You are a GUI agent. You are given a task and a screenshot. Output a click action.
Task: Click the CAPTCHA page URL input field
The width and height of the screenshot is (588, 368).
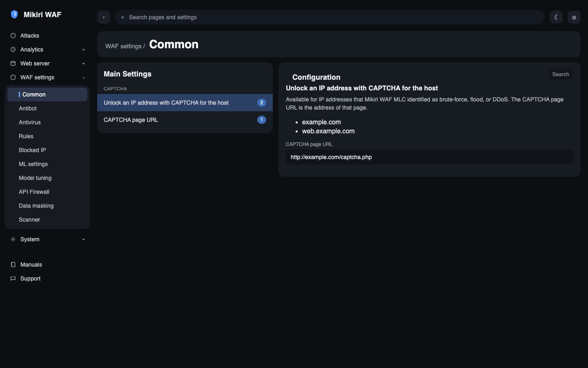(x=430, y=157)
